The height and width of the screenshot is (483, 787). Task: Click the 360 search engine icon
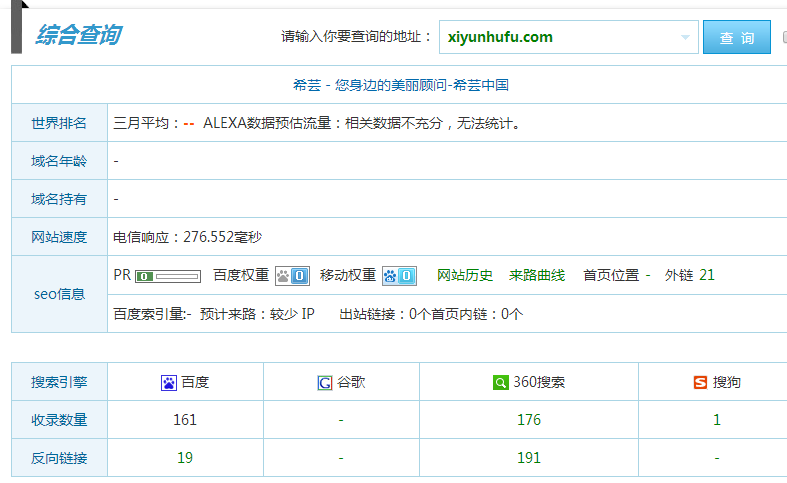(x=500, y=382)
